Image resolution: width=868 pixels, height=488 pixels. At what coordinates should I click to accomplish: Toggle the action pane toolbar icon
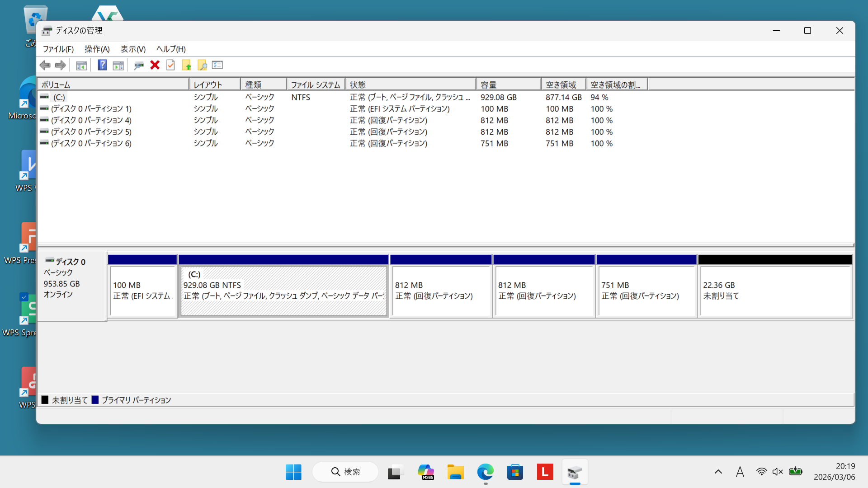[x=118, y=65]
